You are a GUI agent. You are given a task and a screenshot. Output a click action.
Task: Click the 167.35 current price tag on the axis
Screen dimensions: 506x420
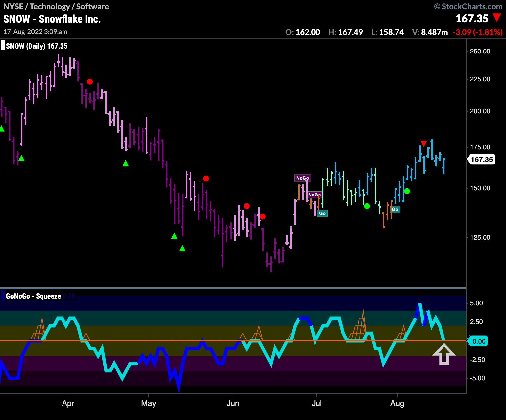482,159
